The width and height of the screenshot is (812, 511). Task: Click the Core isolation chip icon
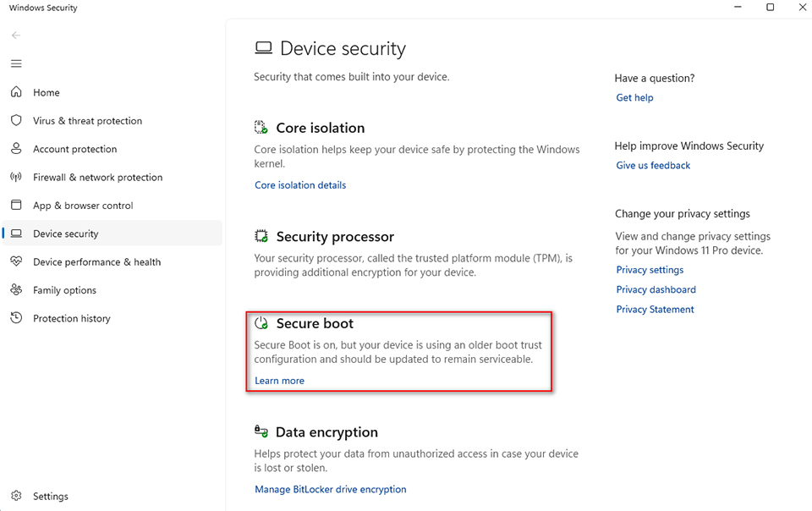[x=261, y=128]
